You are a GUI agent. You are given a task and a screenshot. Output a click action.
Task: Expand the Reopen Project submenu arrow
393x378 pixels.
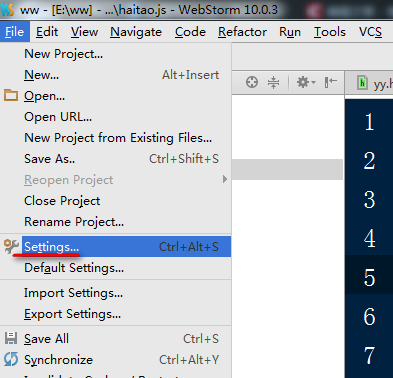click(225, 179)
